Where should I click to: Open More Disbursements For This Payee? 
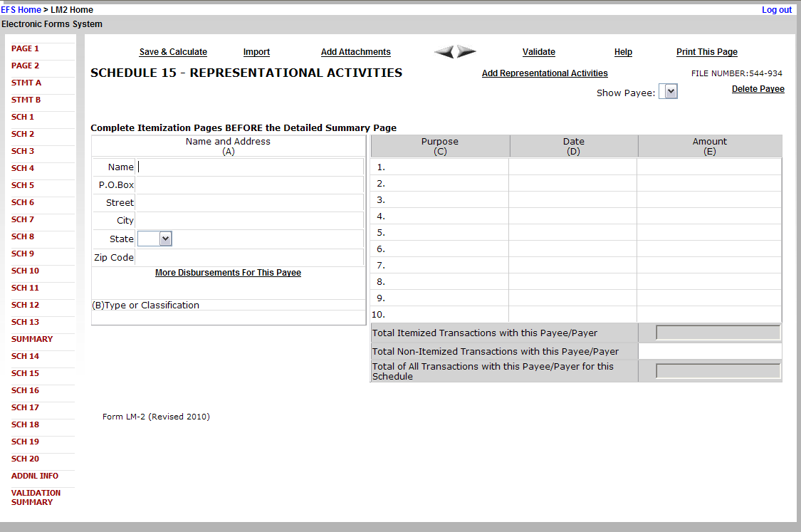pos(228,273)
